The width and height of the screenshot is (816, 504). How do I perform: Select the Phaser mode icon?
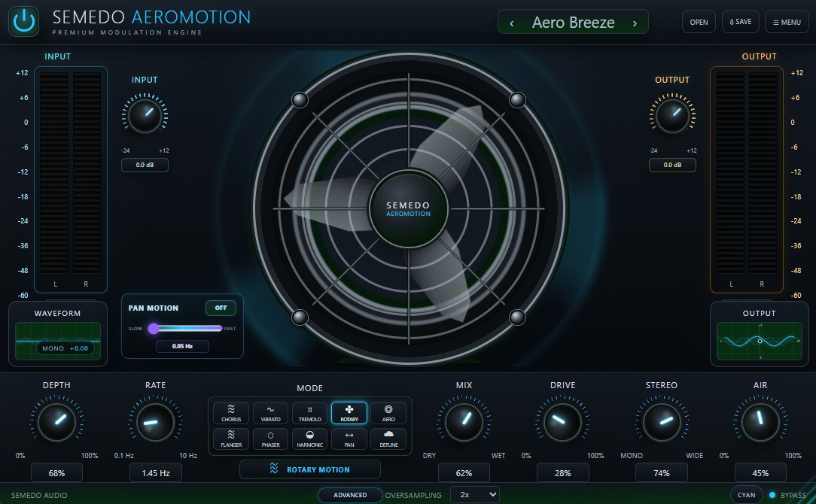coord(270,439)
